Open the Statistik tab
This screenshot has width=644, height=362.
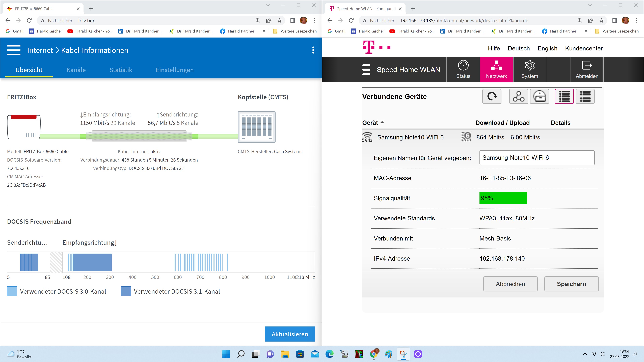click(x=121, y=70)
